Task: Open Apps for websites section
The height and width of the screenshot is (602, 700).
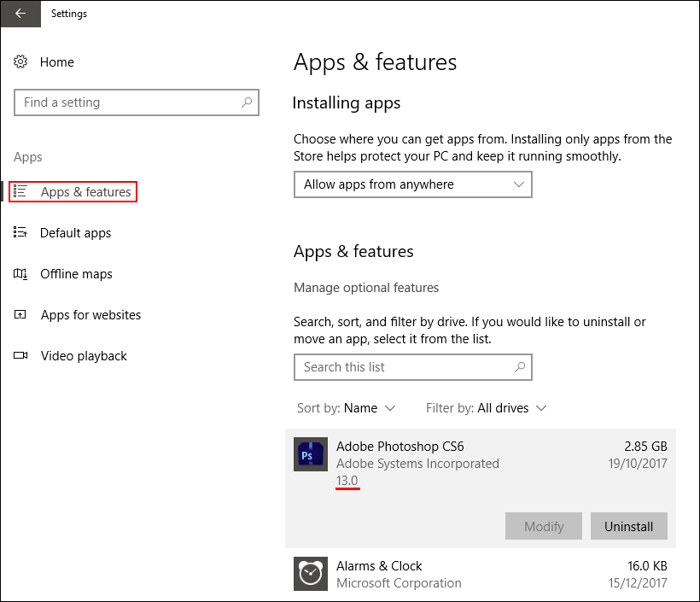Action: (x=90, y=315)
